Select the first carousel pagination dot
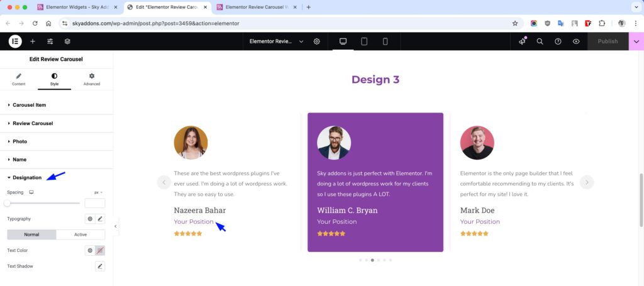Viewport: 644px width, 286px height. (x=360, y=260)
